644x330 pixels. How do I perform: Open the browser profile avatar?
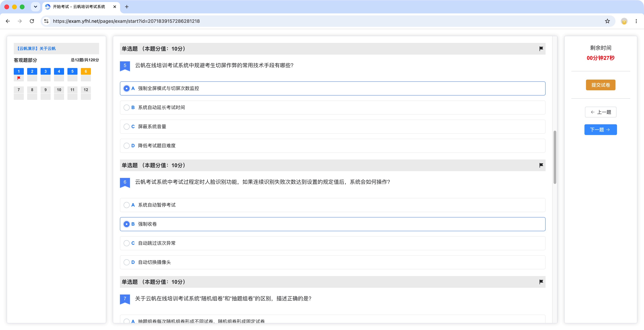click(x=624, y=21)
